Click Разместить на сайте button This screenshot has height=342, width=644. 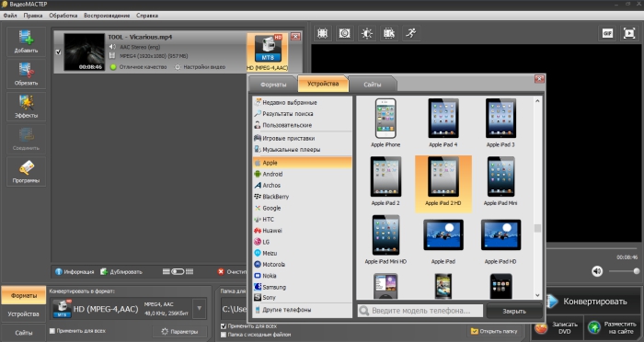[613, 327]
